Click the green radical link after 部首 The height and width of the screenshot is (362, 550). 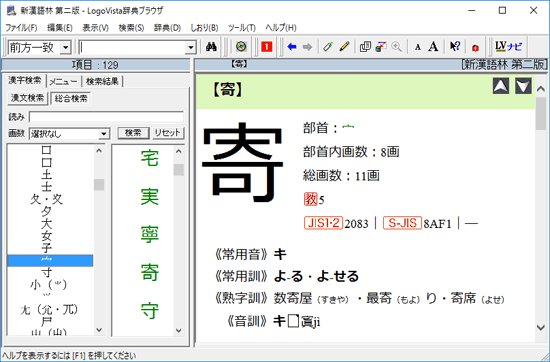click(x=348, y=128)
